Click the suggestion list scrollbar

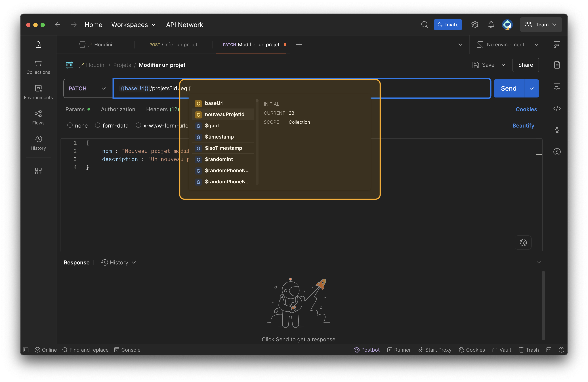click(257, 142)
